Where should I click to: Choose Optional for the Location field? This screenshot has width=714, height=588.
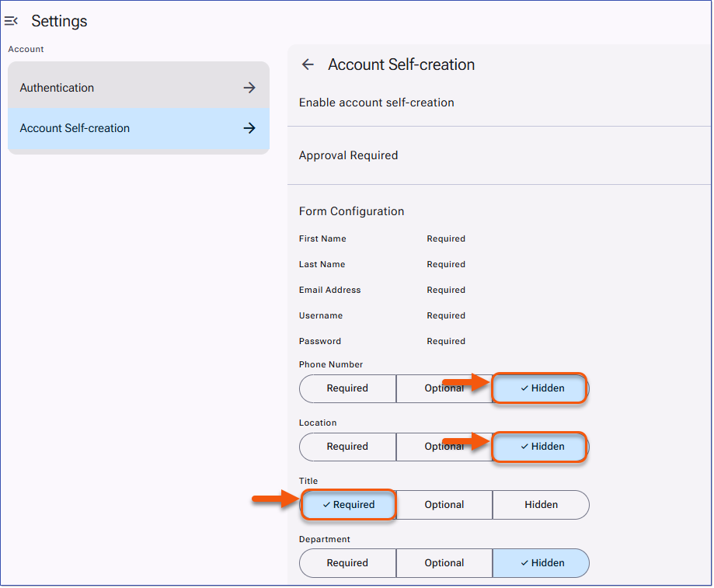[x=444, y=447]
